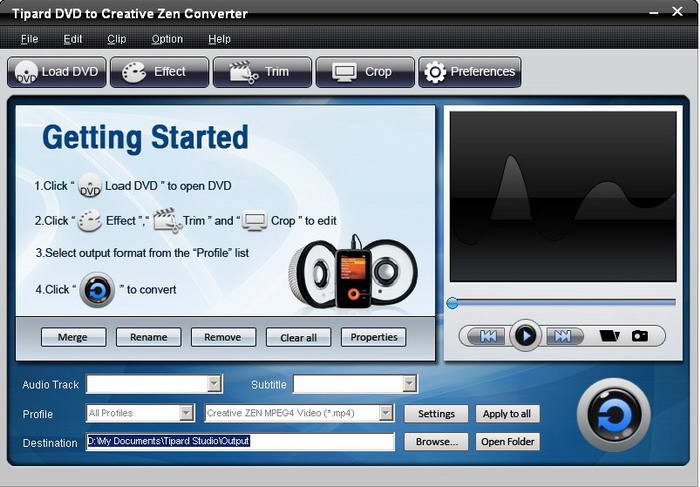Play the video preview
The width and height of the screenshot is (700, 487).
[525, 335]
